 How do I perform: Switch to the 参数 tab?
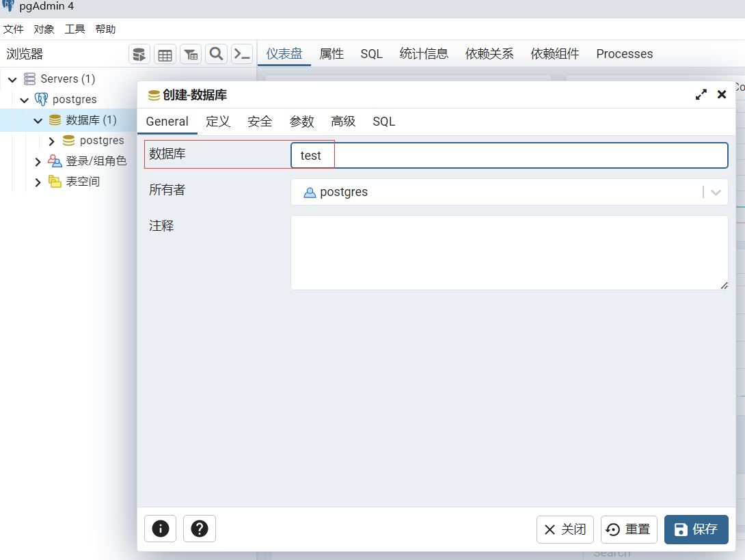(x=301, y=122)
